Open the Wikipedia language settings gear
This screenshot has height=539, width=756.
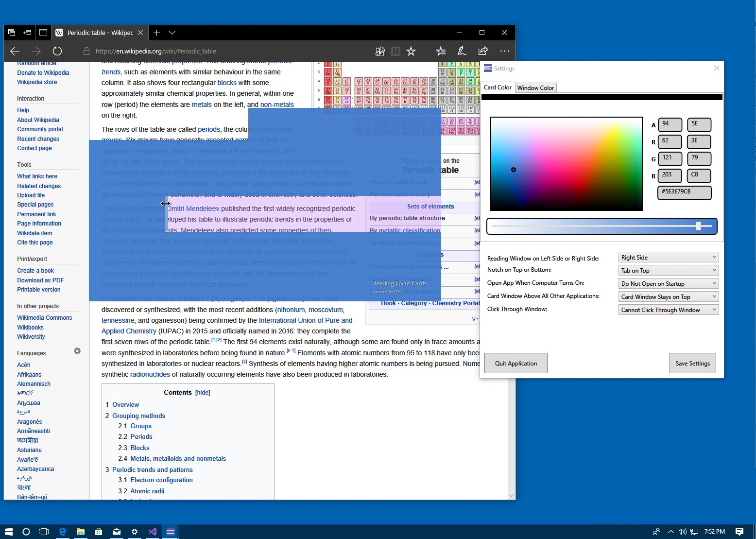77,351
